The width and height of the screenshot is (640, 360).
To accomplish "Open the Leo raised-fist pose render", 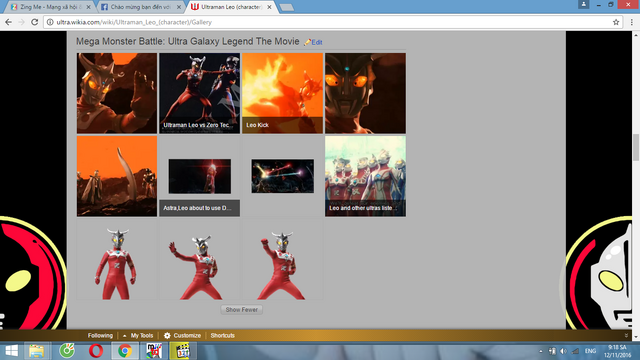I will (x=282, y=260).
